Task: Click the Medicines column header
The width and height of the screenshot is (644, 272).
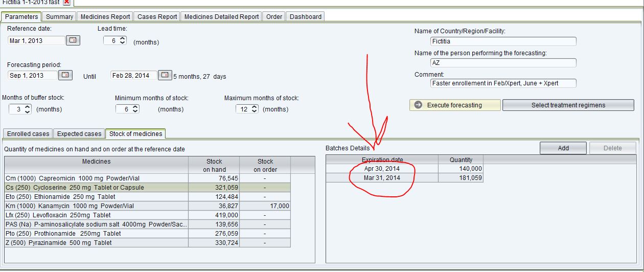Action: [x=97, y=165]
